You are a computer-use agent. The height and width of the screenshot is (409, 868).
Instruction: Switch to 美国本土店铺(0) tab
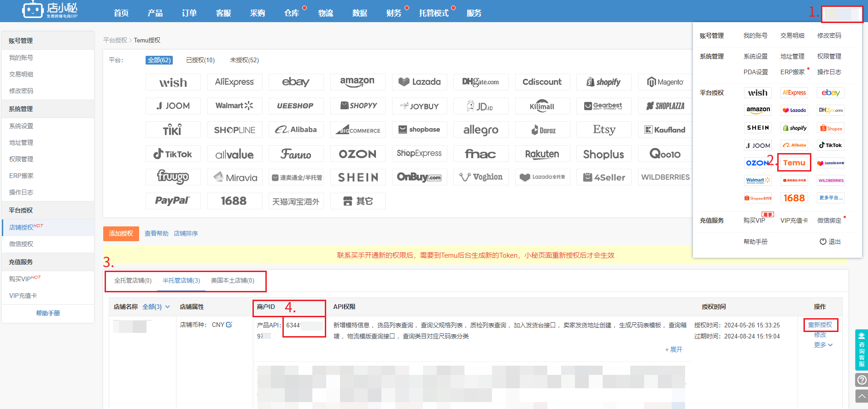(x=233, y=280)
